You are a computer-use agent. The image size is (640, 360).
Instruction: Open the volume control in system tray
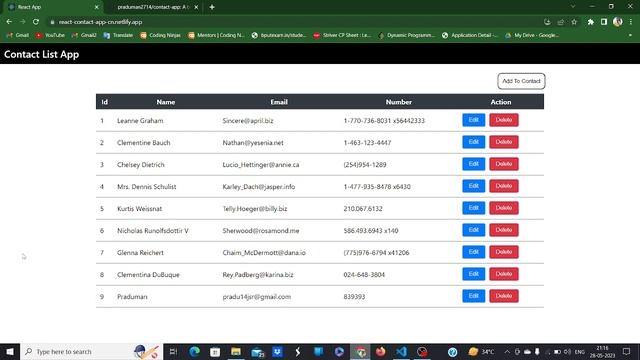coord(567,351)
